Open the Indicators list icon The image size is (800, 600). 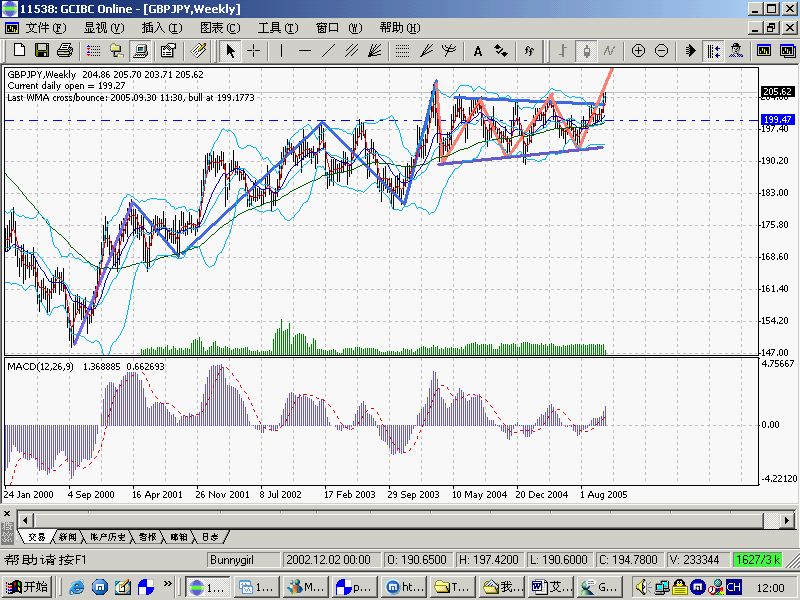click(x=529, y=51)
